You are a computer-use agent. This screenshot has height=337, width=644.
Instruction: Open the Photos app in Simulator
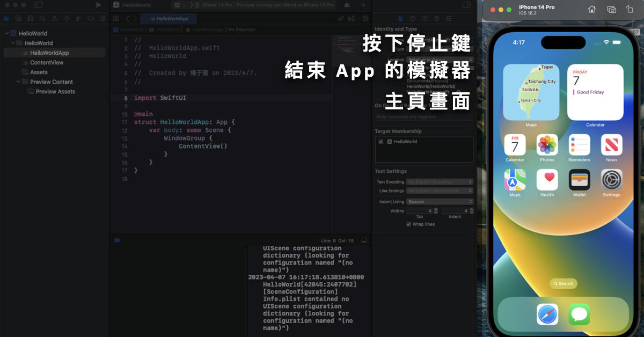(547, 145)
